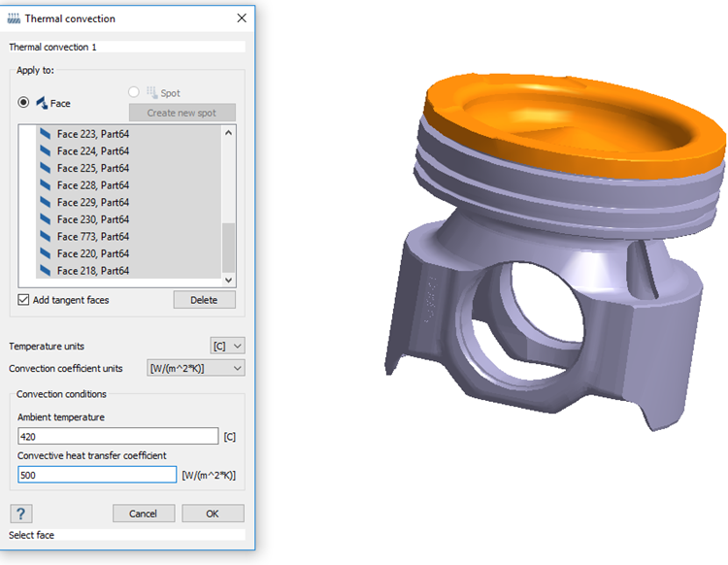Uncheck Add tangent faces checkbox
This screenshot has height=565, width=728.
point(24,300)
